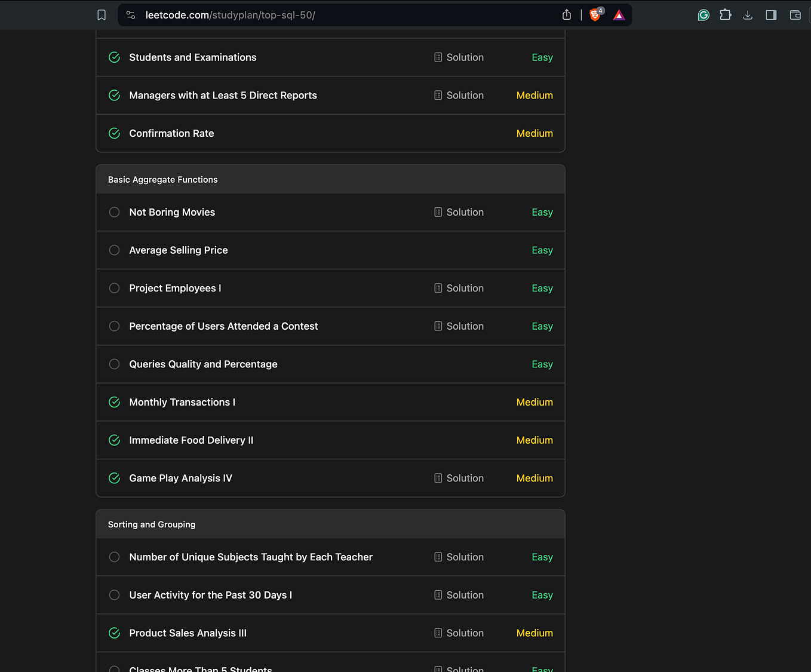Open the Grammarly extension

[703, 14]
